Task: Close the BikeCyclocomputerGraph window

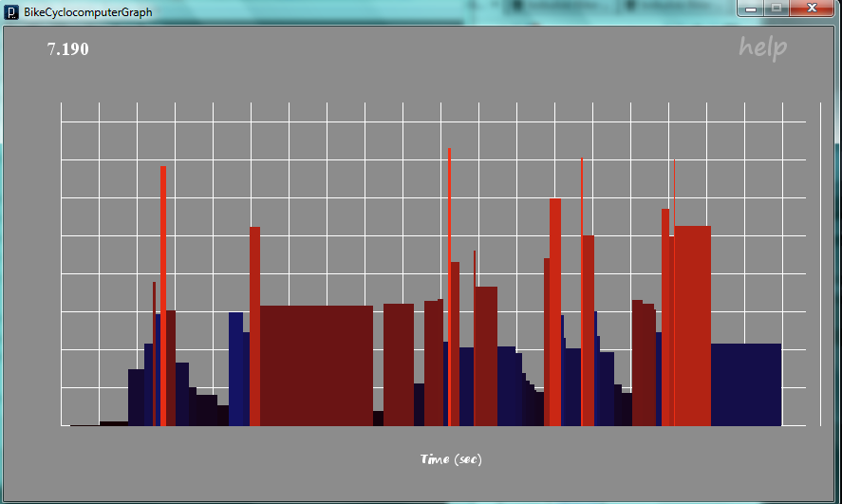Action: click(x=812, y=8)
